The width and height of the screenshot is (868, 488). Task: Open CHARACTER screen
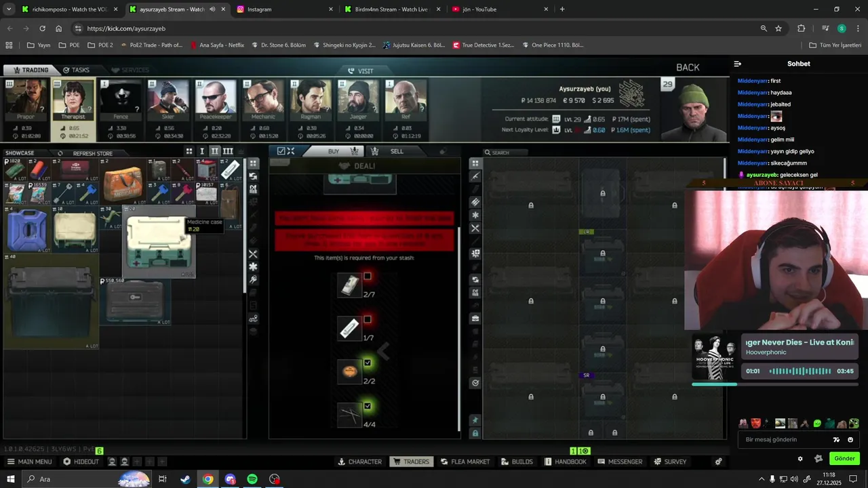point(359,462)
